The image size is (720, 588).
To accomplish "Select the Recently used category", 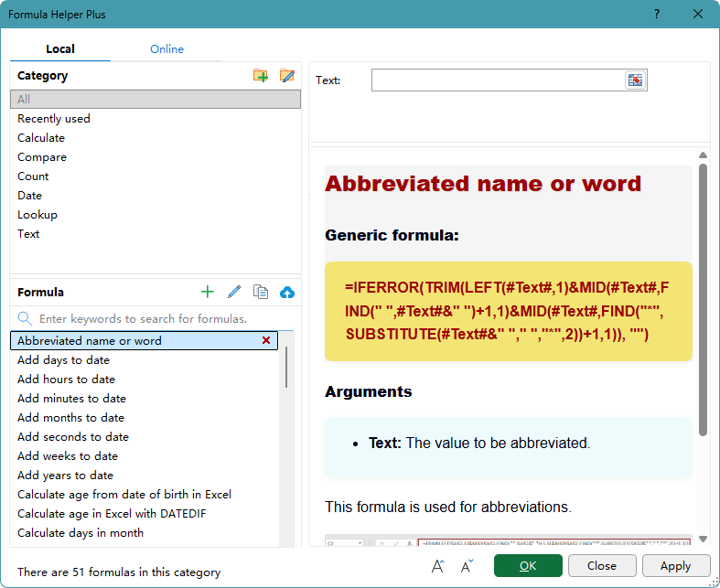I will (156, 119).
